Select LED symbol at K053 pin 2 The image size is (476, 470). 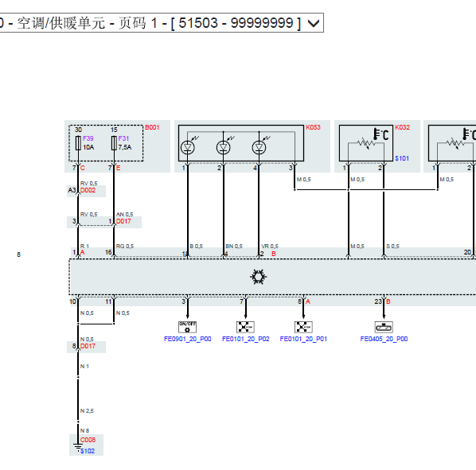click(224, 147)
